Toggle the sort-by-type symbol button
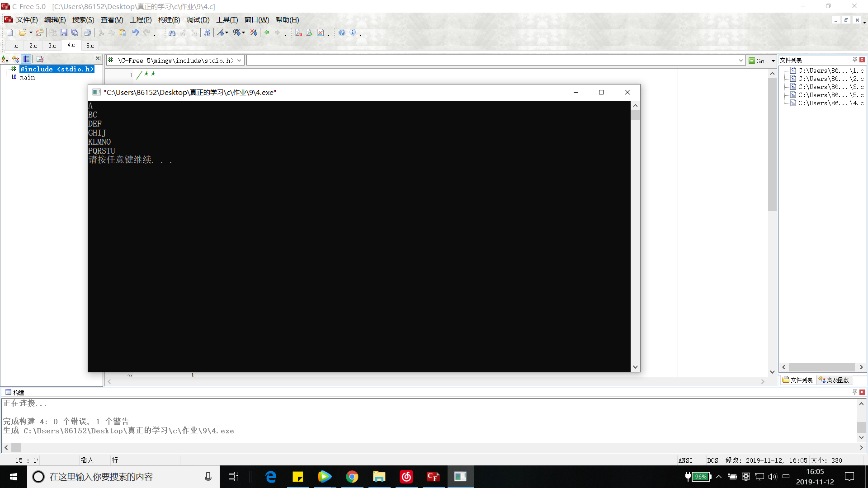The width and height of the screenshot is (868, 488). [x=16, y=59]
